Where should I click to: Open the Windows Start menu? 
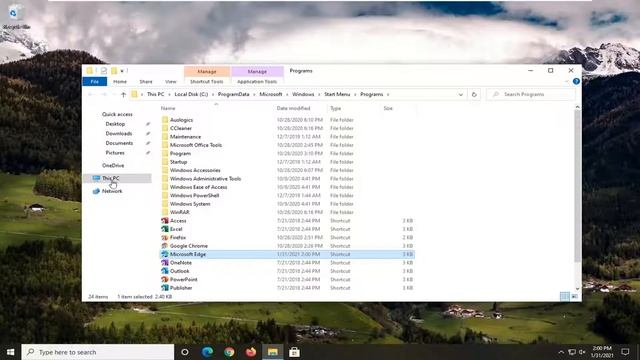pos(10,352)
